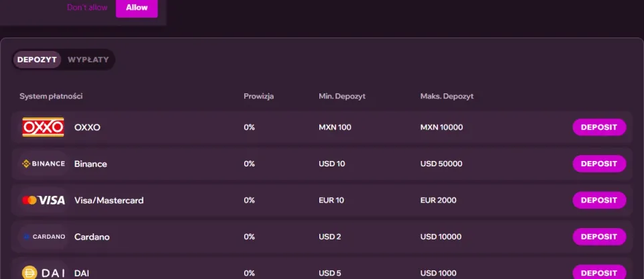Click the Cardano logo icon

(x=43, y=237)
